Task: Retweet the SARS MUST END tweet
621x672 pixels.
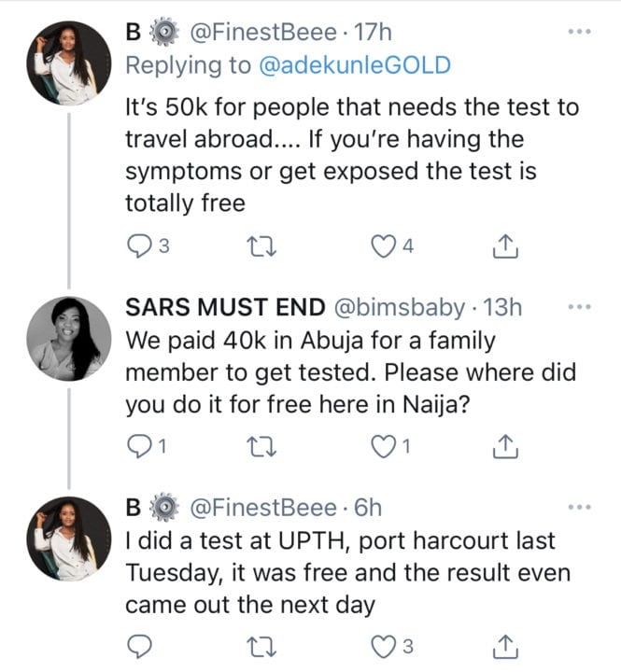Action: (253, 448)
